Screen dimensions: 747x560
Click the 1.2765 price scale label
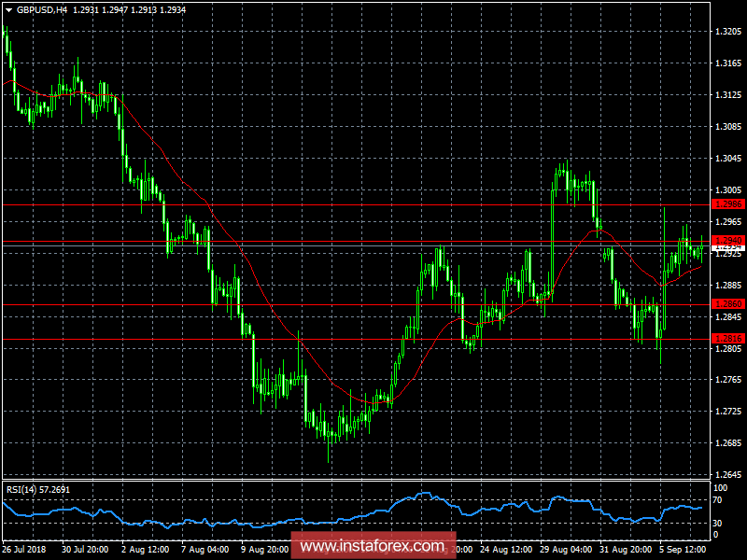tap(728, 380)
